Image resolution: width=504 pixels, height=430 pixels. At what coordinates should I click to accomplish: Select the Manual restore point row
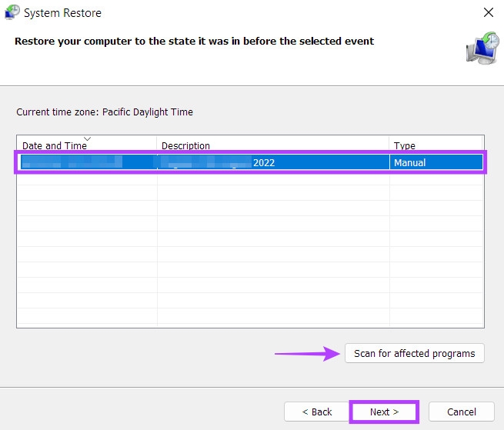[x=252, y=162]
